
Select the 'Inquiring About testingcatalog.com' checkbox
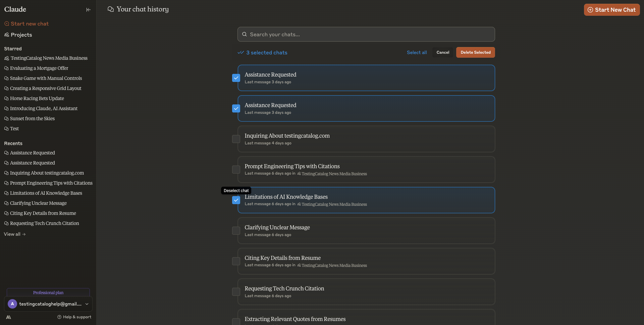point(236,139)
